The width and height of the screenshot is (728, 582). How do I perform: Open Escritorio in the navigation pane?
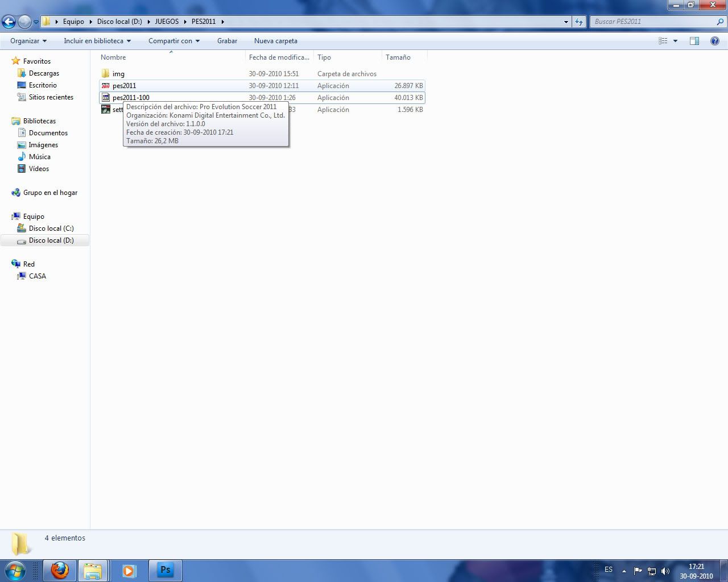(43, 85)
